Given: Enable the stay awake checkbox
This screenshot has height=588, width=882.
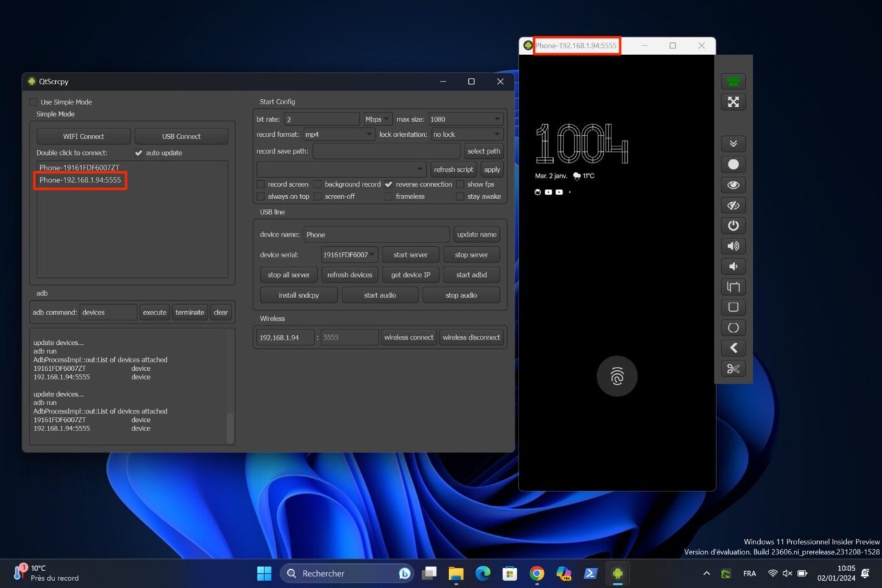Looking at the screenshot, I should (x=460, y=196).
